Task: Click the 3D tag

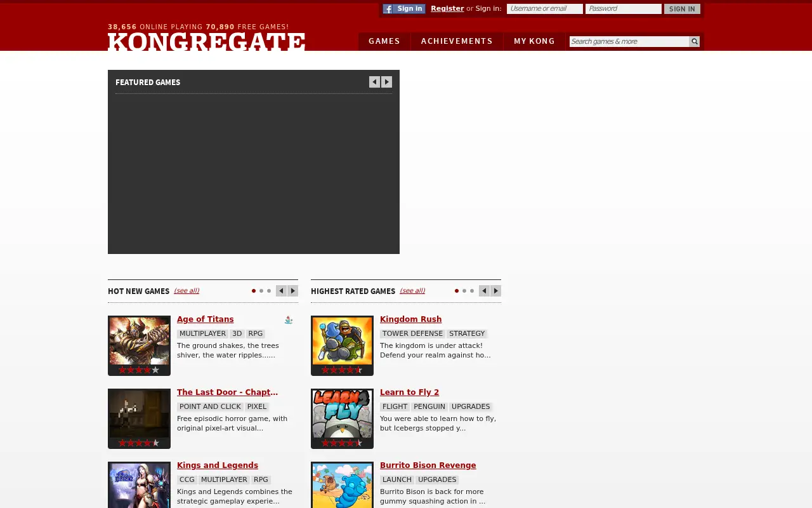Action: coord(237,334)
